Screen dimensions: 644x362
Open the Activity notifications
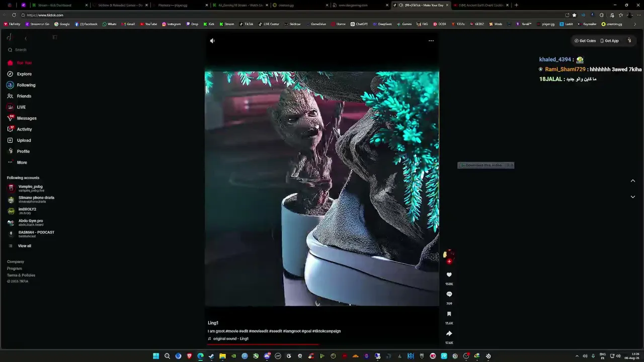pyautogui.click(x=20, y=129)
